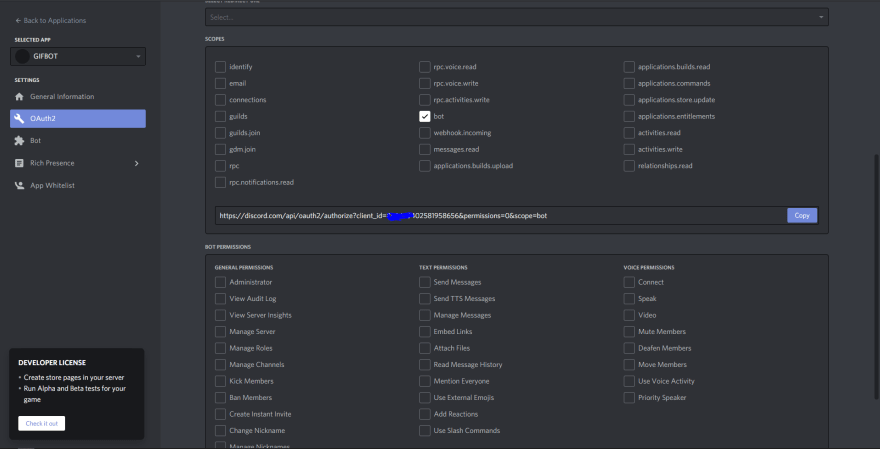Screen dimensions: 880x449
Task: Enable Attach Files permission
Action: (424, 348)
